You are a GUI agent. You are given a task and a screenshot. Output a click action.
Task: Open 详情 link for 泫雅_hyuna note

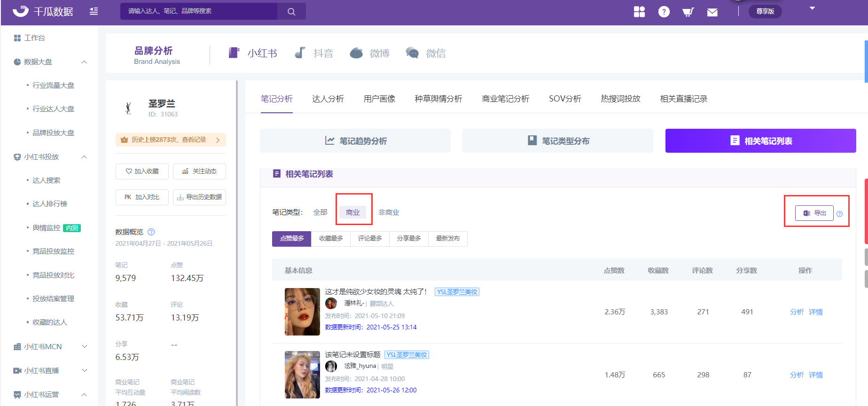816,375
